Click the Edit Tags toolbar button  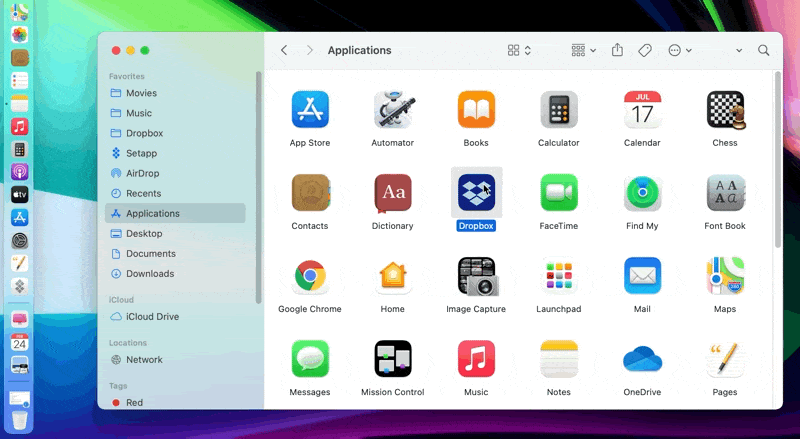pos(645,50)
